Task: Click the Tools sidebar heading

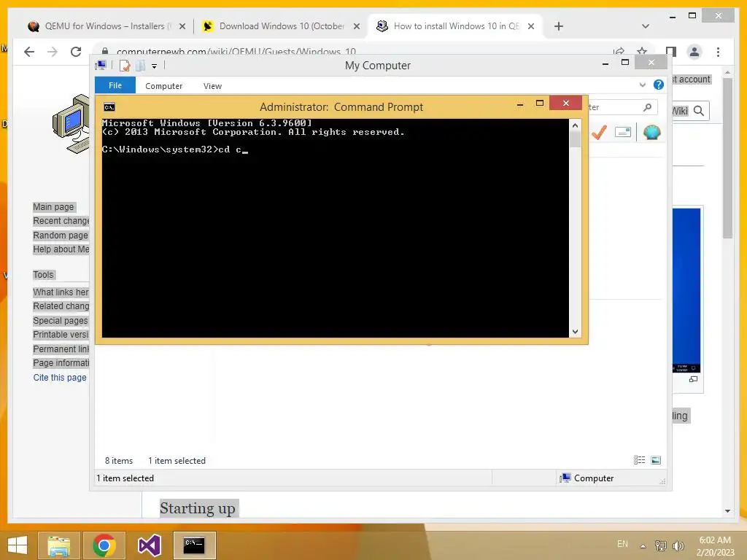Action: tap(43, 275)
